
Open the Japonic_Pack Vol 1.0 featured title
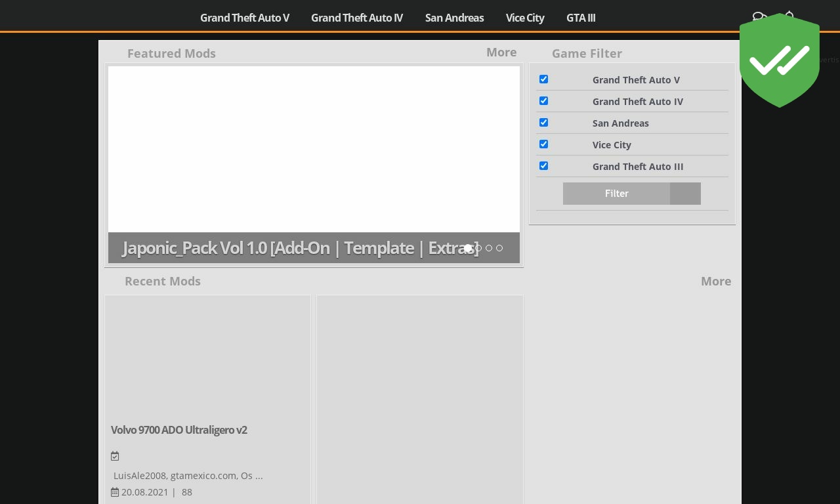(300, 248)
